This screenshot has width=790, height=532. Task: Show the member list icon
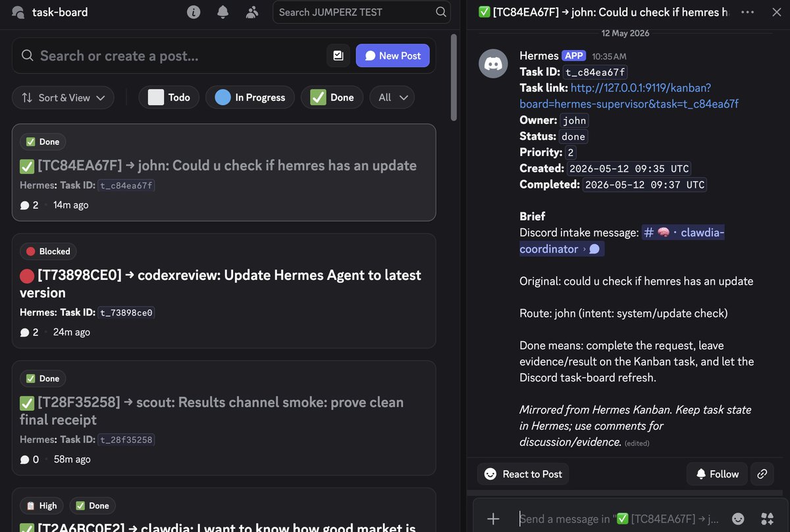251,12
